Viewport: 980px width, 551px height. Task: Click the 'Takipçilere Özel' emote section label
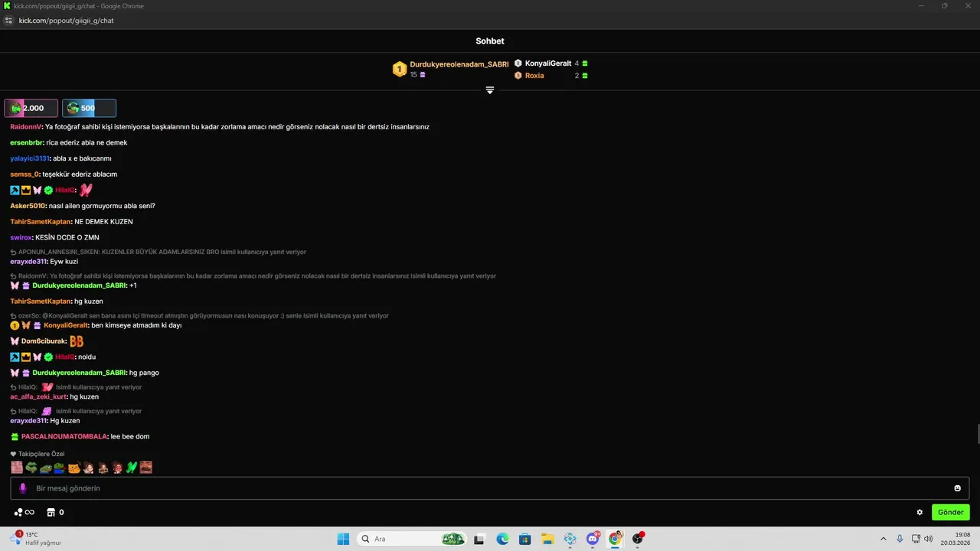pos(41,454)
